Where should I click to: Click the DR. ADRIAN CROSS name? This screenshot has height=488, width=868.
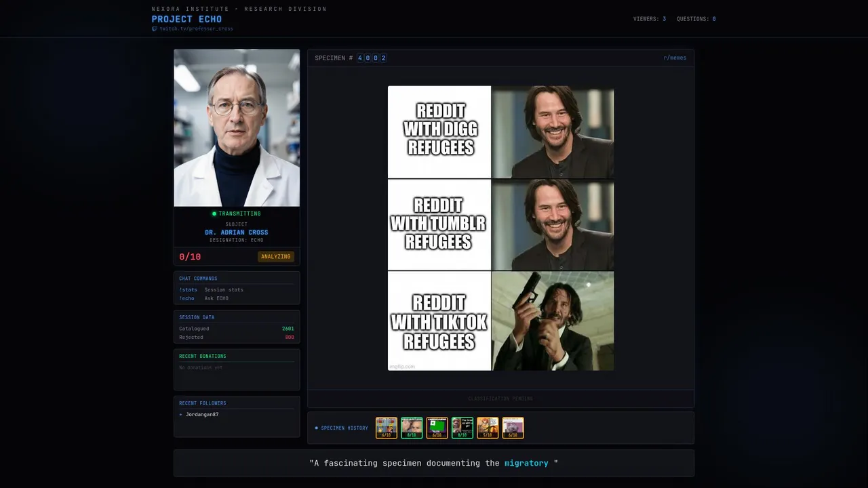click(237, 232)
